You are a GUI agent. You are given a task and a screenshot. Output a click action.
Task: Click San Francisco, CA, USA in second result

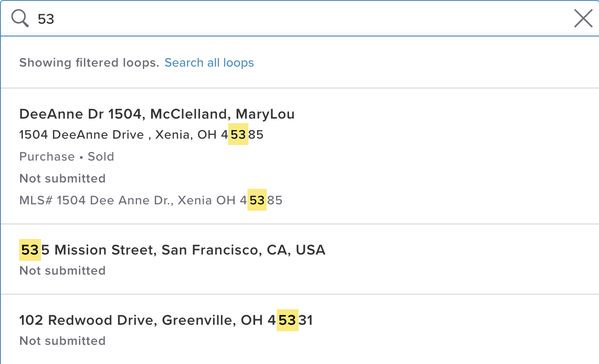(x=243, y=250)
